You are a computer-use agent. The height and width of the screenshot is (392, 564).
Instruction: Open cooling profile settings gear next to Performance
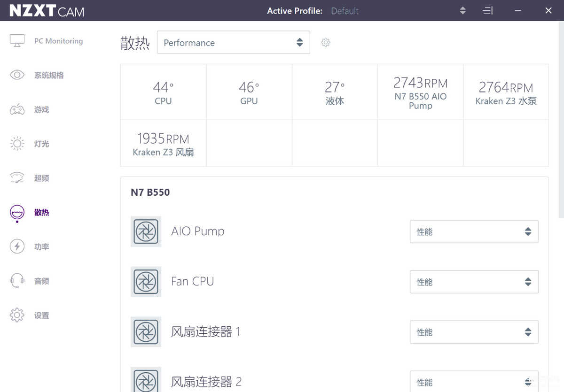pos(326,43)
